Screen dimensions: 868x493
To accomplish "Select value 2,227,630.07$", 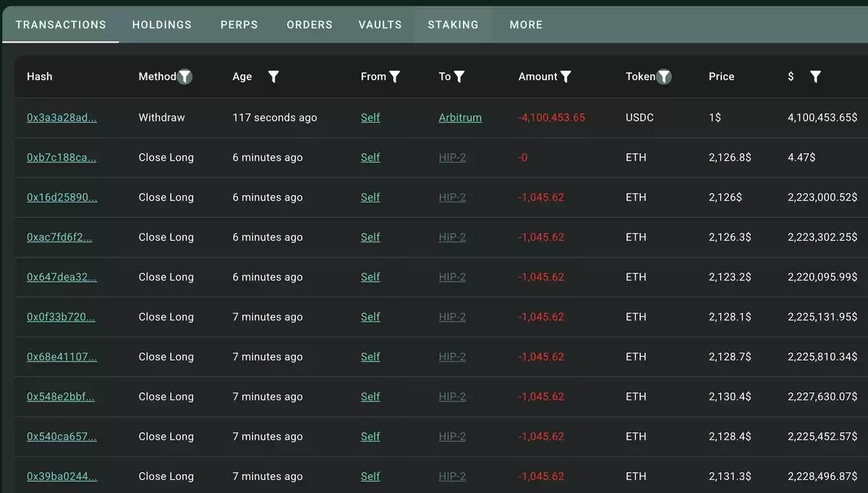I will tap(822, 396).
